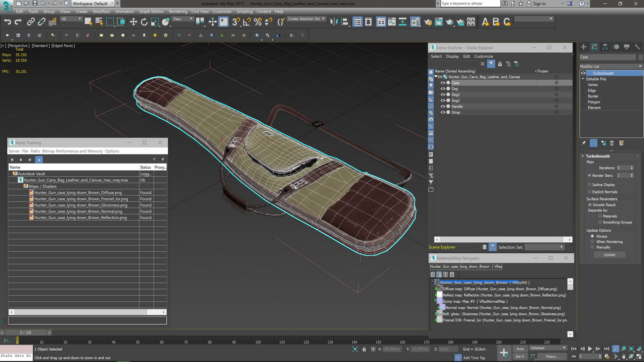Select the Manually radio button
This screenshot has height=362, width=644.
pos(592,247)
